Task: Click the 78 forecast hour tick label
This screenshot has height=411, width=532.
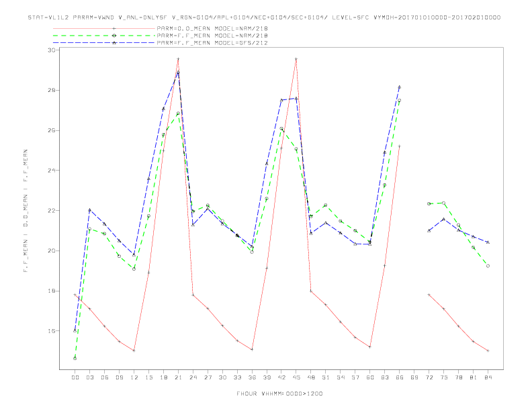Action: coord(459,377)
